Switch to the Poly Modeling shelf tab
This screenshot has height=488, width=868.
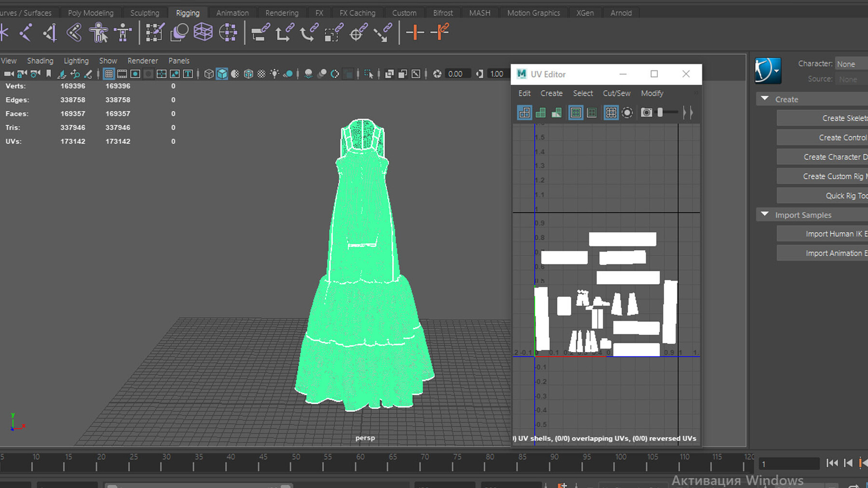point(91,13)
